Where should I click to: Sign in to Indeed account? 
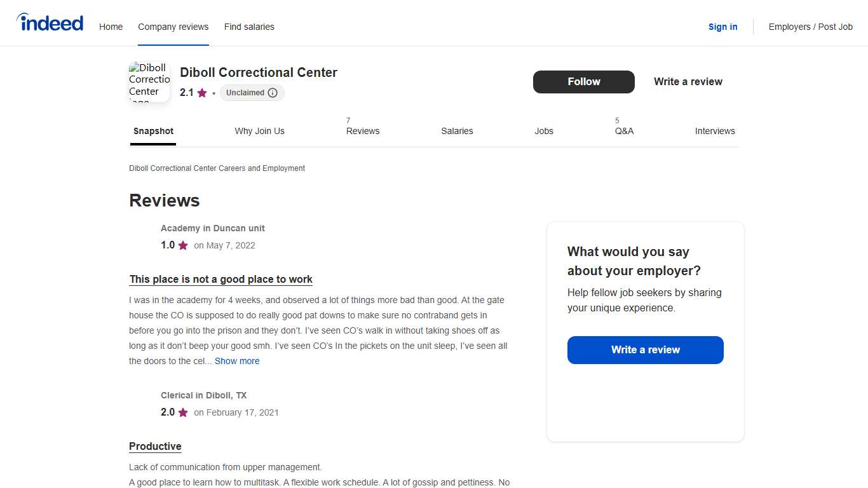click(x=722, y=27)
